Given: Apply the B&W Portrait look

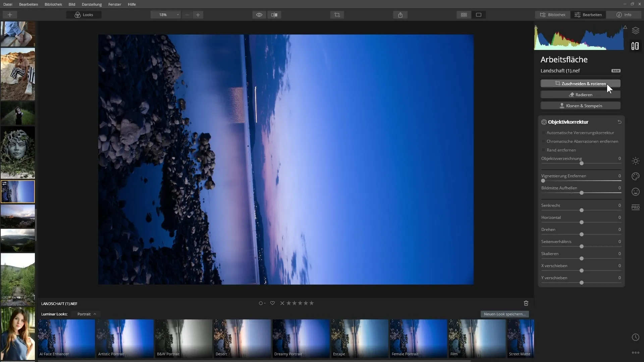Looking at the screenshot, I should point(184,339).
